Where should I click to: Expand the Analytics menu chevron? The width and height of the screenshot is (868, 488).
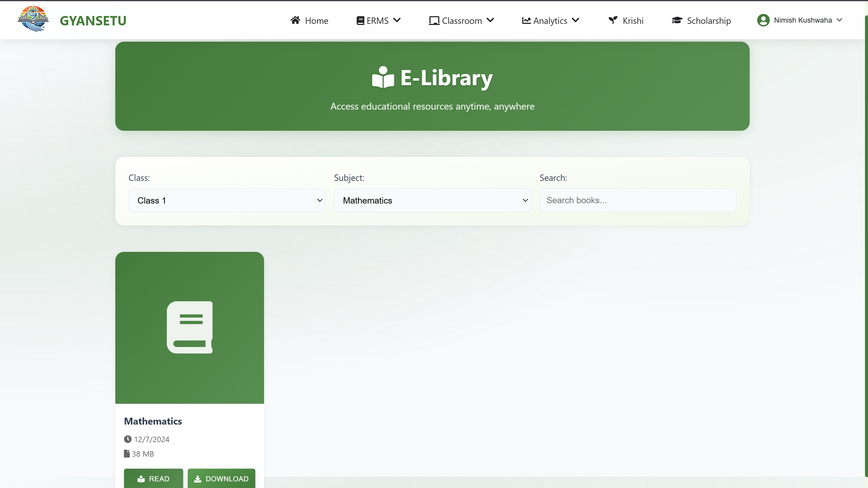(x=576, y=20)
